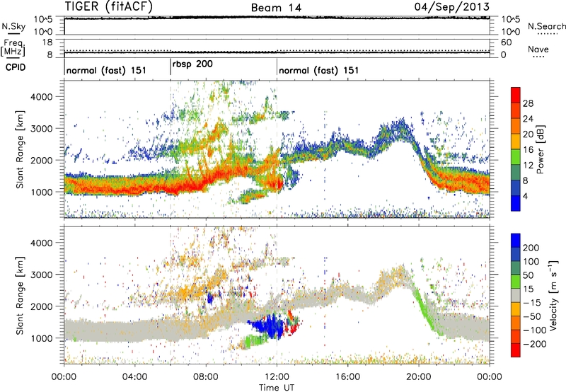This screenshot has width=566, height=392.
Task: Click the light green 15–50 Velocity segment
Action: coord(516,282)
